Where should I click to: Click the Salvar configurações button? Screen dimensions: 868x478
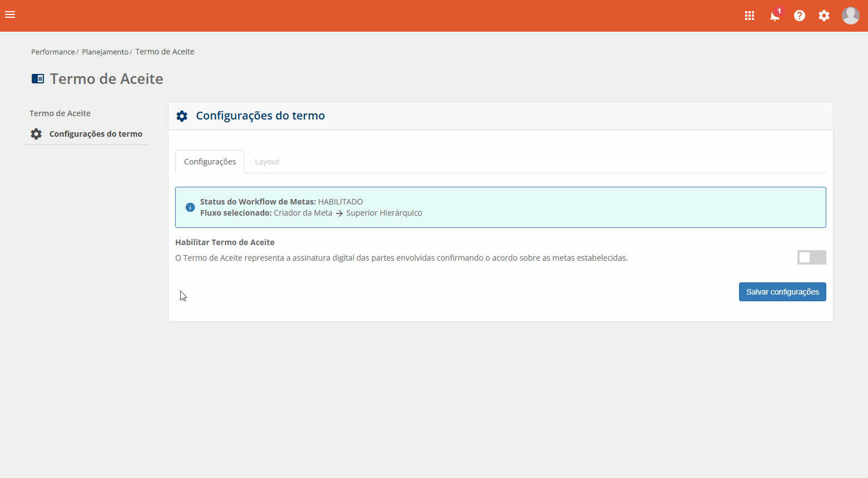(x=782, y=291)
